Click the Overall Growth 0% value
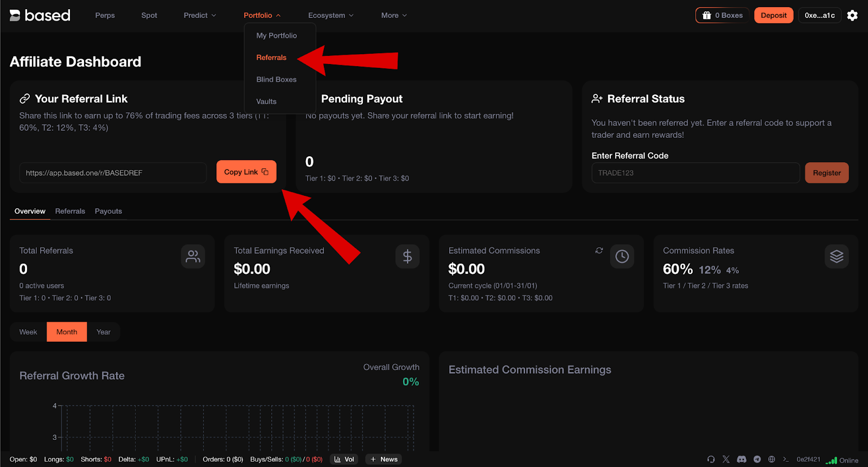 [411, 382]
